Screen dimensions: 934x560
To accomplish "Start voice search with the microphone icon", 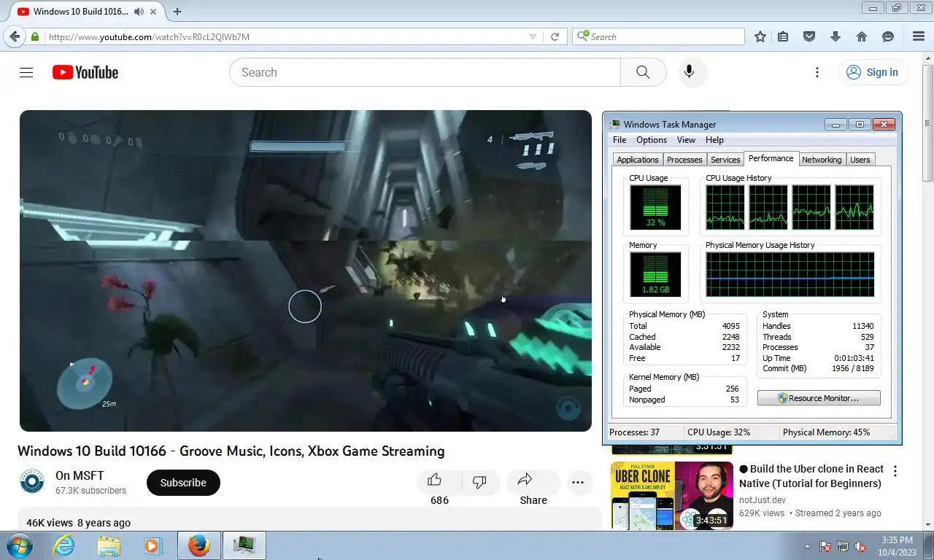I will coord(689,72).
